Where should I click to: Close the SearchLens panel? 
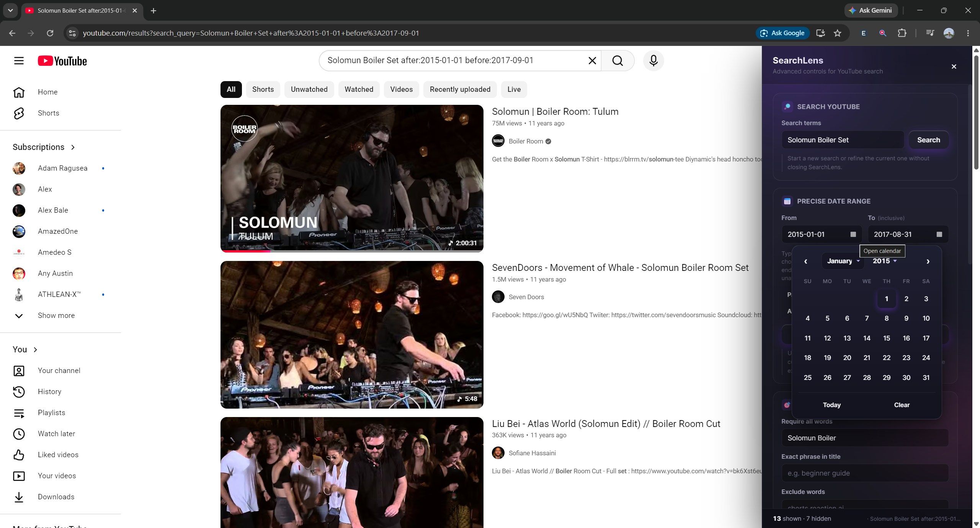coord(954,67)
